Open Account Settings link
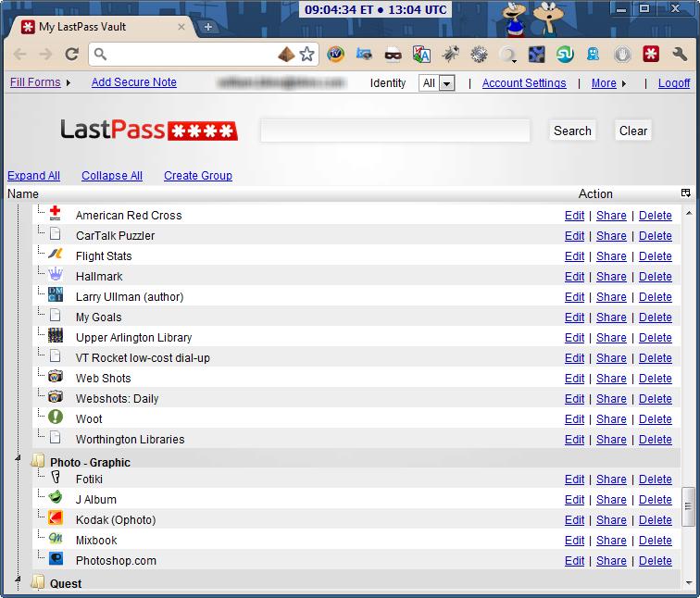Screen dimensions: 700x598 point(524,83)
